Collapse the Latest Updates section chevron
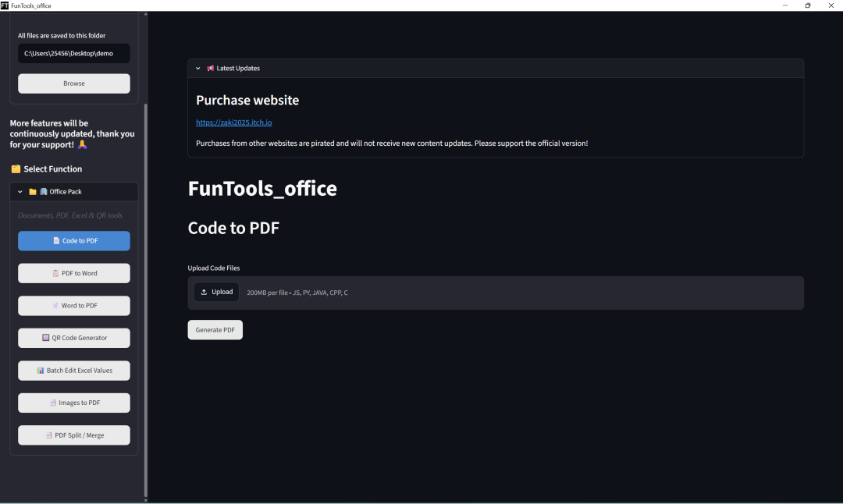The image size is (843, 504). [197, 68]
